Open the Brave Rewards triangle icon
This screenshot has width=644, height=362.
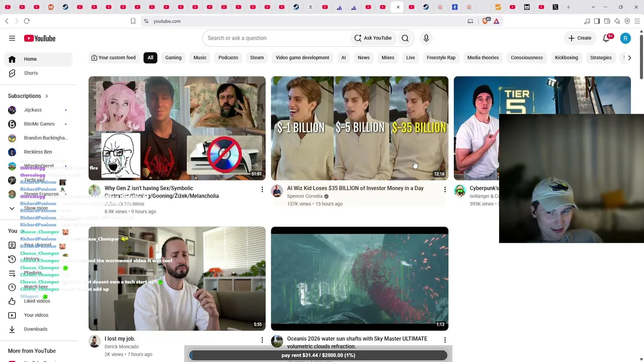pos(496,21)
